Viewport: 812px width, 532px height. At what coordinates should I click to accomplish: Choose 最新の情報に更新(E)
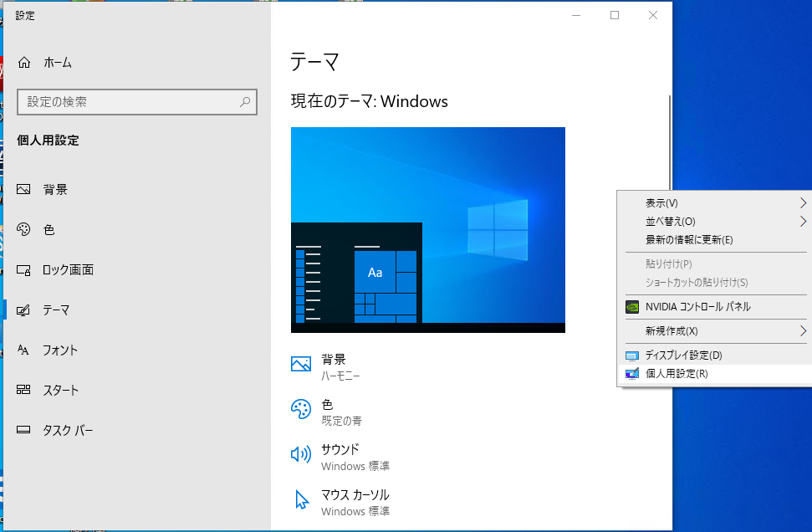point(715,240)
